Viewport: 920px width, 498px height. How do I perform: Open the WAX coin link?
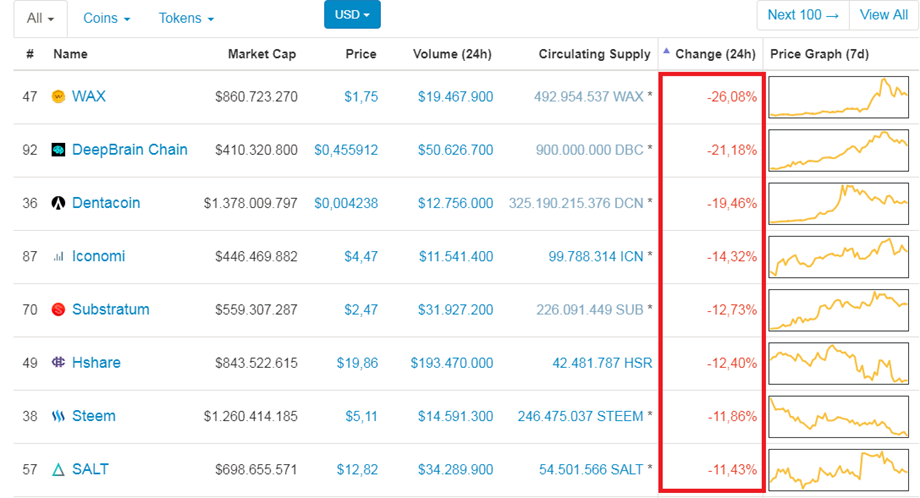pyautogui.click(x=89, y=96)
